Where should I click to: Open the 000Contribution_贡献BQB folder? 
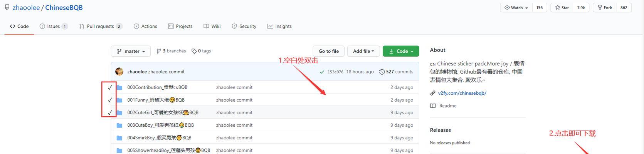(x=157, y=87)
